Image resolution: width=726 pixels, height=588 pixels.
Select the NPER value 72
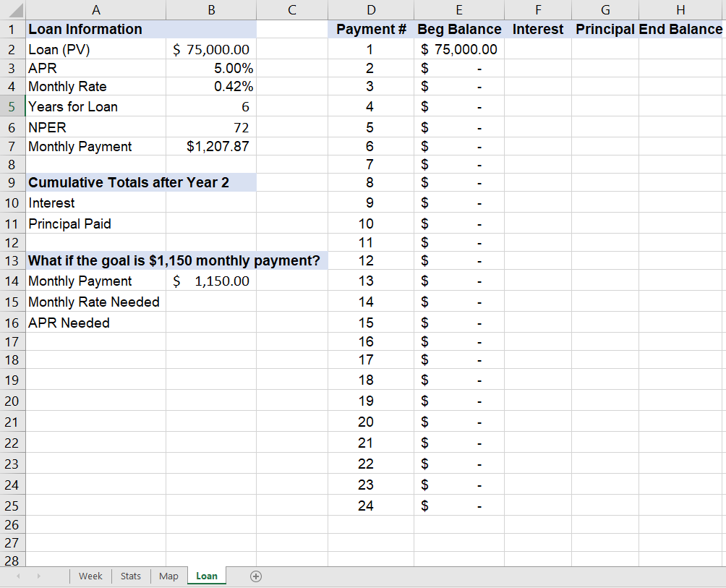[211, 127]
